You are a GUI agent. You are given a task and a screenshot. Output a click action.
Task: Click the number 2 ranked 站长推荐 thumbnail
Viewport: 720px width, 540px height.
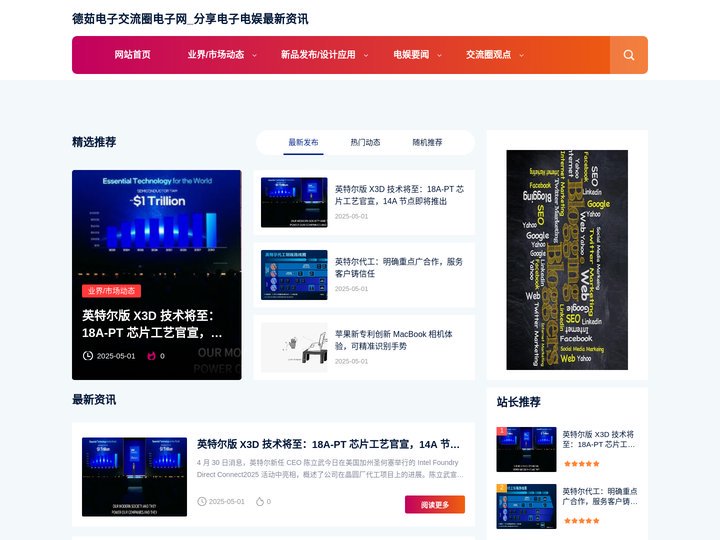point(526,506)
